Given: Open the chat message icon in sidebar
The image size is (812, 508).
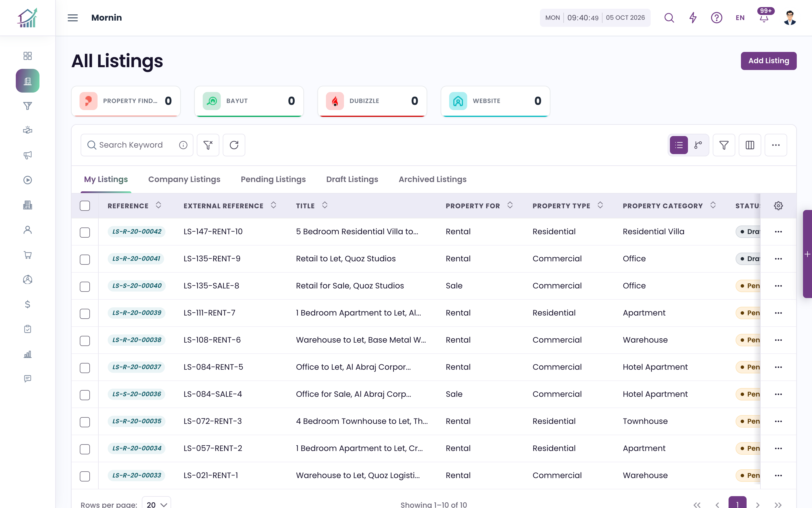Looking at the screenshot, I should click(28, 379).
